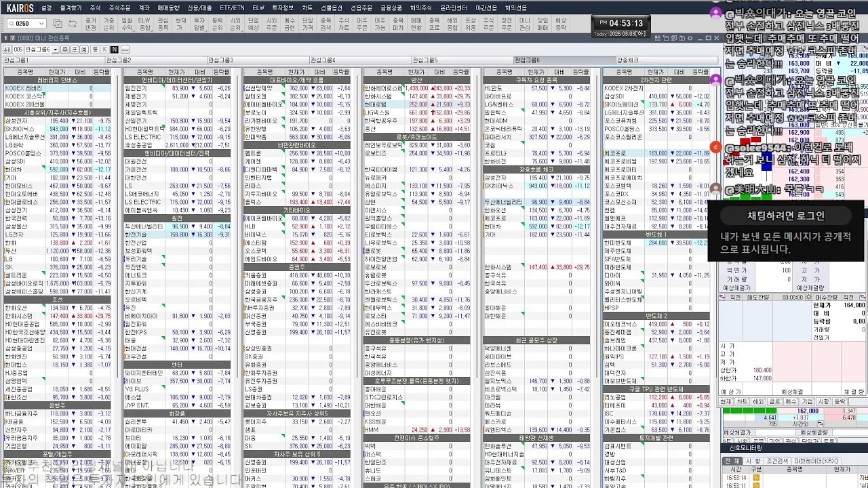
Task: Click the 예수 tab under order book
Action: click(x=791, y=402)
